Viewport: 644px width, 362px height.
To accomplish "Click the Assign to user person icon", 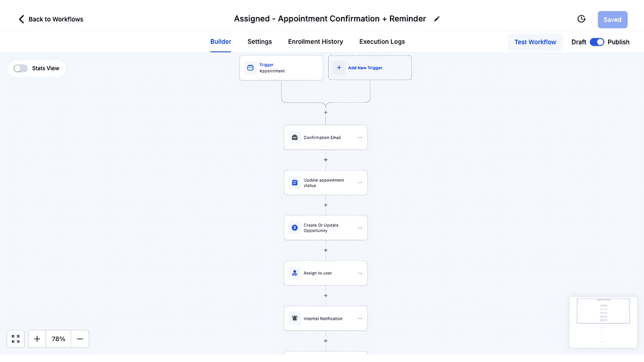I will pyautogui.click(x=294, y=273).
